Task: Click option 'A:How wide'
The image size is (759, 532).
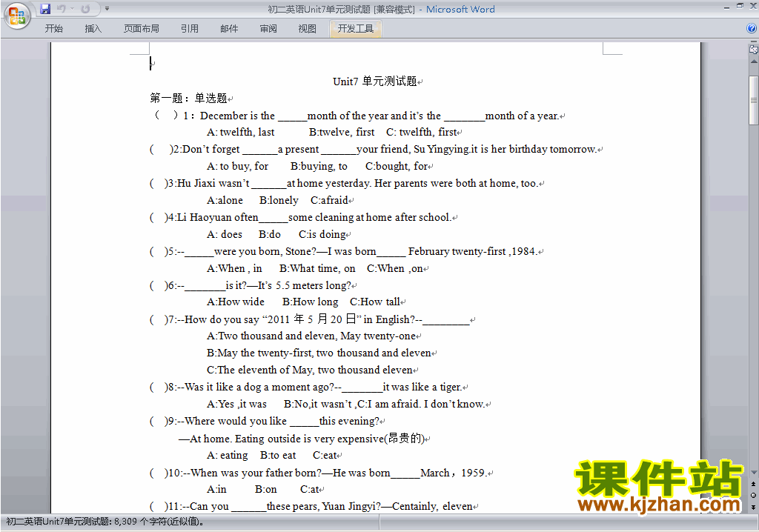Action: tap(236, 302)
